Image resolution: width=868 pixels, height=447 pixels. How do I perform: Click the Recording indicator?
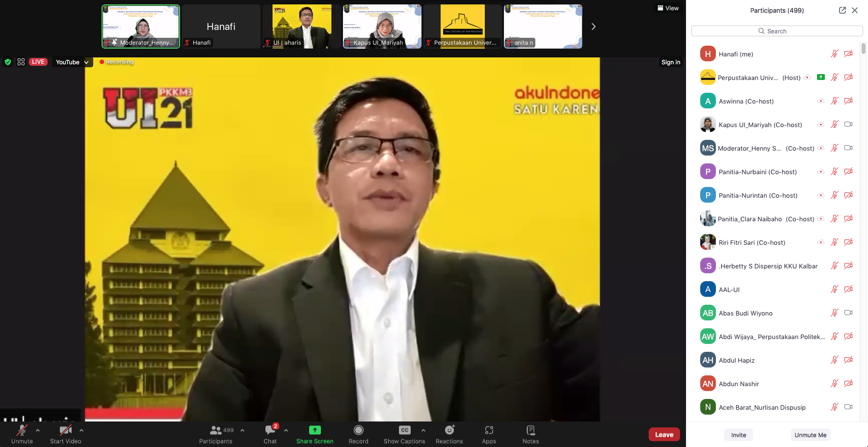(x=116, y=62)
